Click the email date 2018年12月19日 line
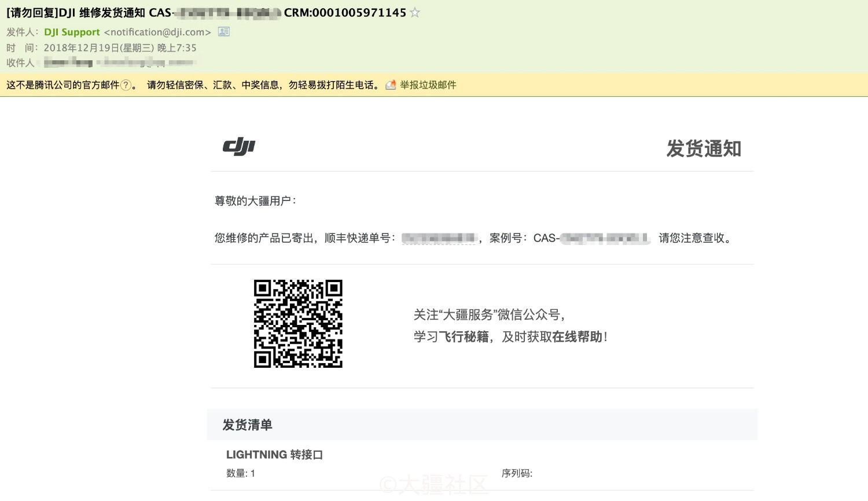868x501 pixels. pos(120,48)
